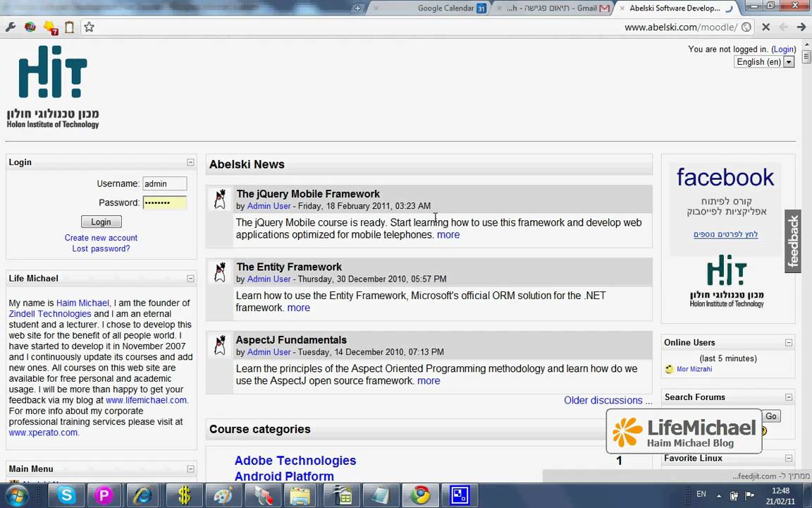812x508 pixels.
Task: Switch to Chrome in the taskbar
Action: [421, 495]
